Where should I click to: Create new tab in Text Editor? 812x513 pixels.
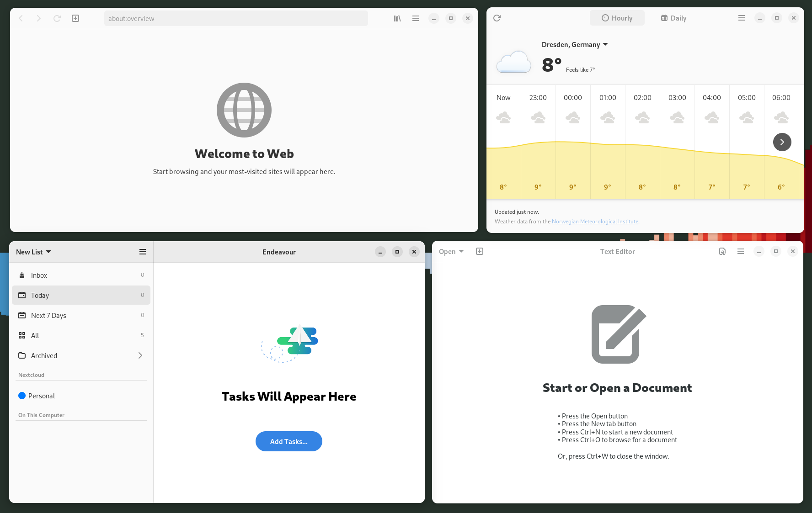[x=480, y=251]
